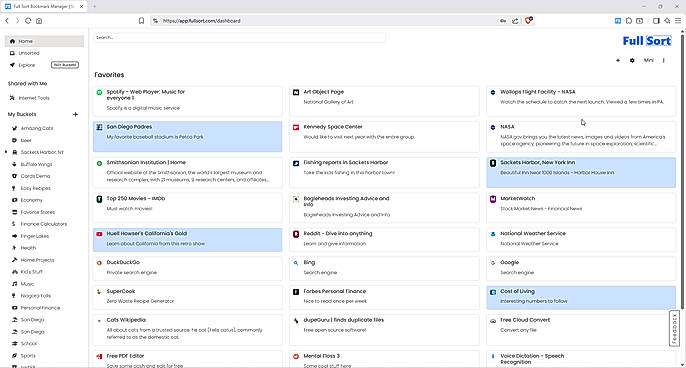This screenshot has height=368, width=686.
Task: Click the Search input field
Action: click(x=239, y=38)
